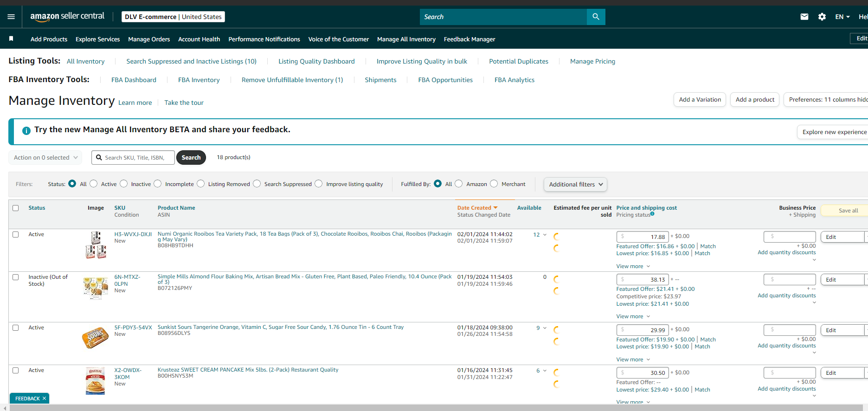This screenshot has height=411, width=868.
Task: Open Feedback Manager menu item
Action: [469, 39]
